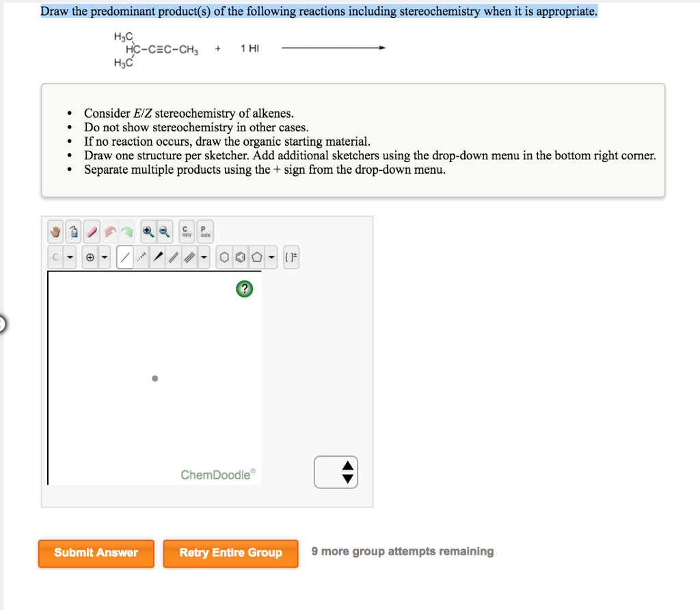Open the charge tool dropdown
The image size is (700, 610).
pos(105,257)
